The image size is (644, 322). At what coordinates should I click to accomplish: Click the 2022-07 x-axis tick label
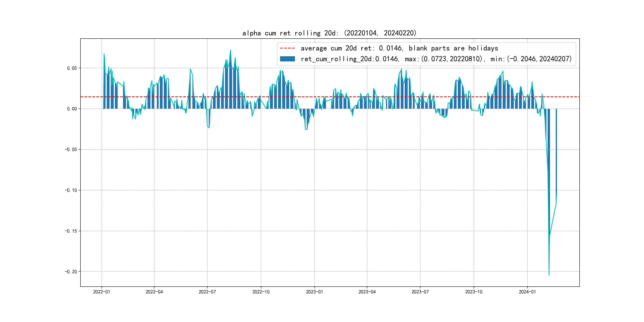point(207,292)
